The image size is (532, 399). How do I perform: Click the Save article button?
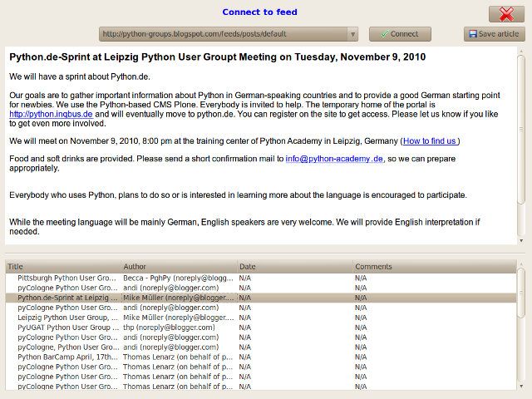pos(494,34)
